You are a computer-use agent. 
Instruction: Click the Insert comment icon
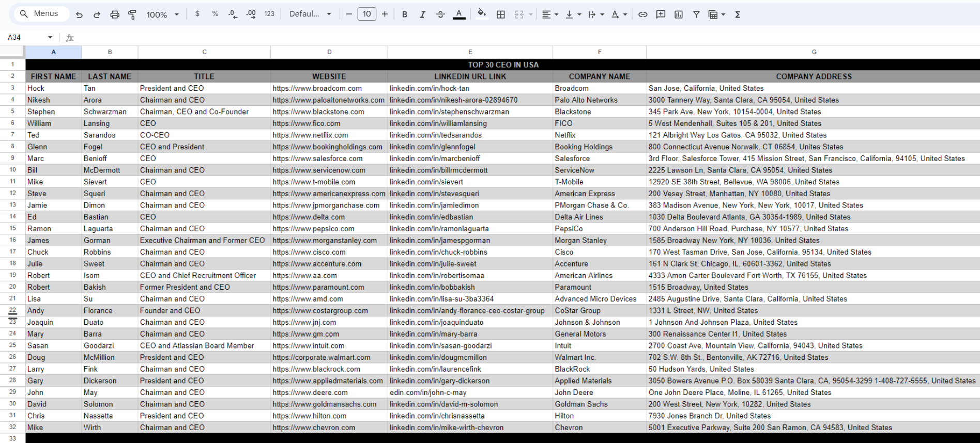[661, 14]
